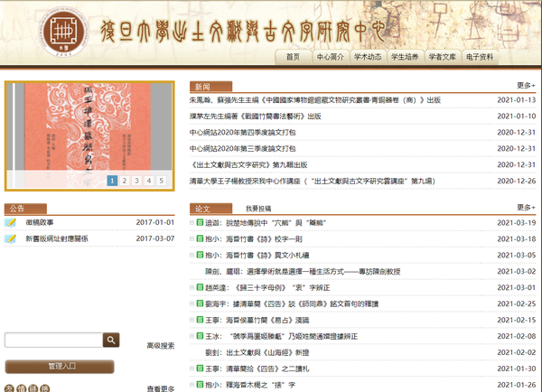Open the news item dated 2021-01-10
542x392 pixels.
[x=255, y=117]
